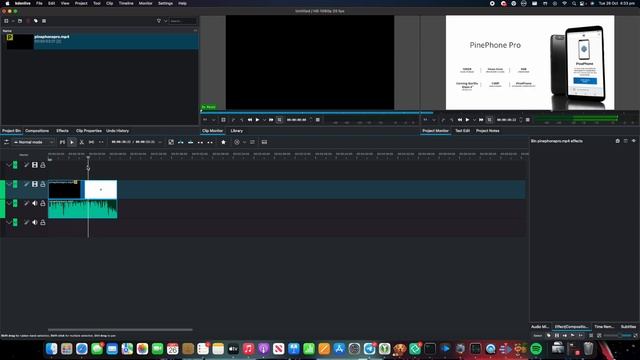Screen dimensions: 640x360
Task: Click the tag icon in bin toolbar
Action: pos(36,21)
